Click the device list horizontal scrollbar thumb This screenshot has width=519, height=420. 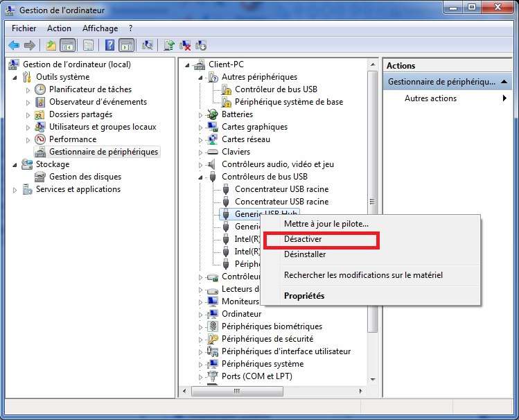237,391
